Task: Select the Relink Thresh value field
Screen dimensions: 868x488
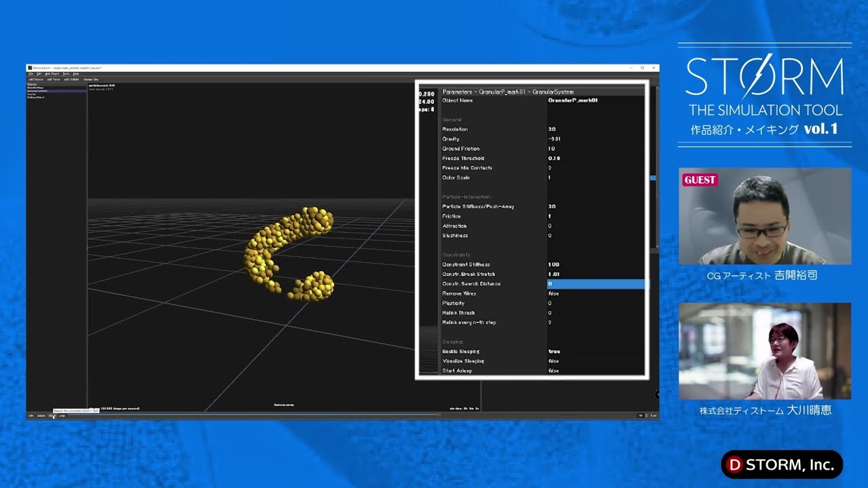Action: pyautogui.click(x=597, y=313)
